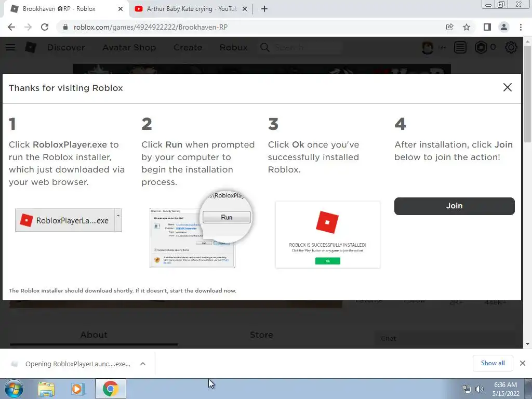Open the Chrome profile avatar
The height and width of the screenshot is (399, 532).
504,27
